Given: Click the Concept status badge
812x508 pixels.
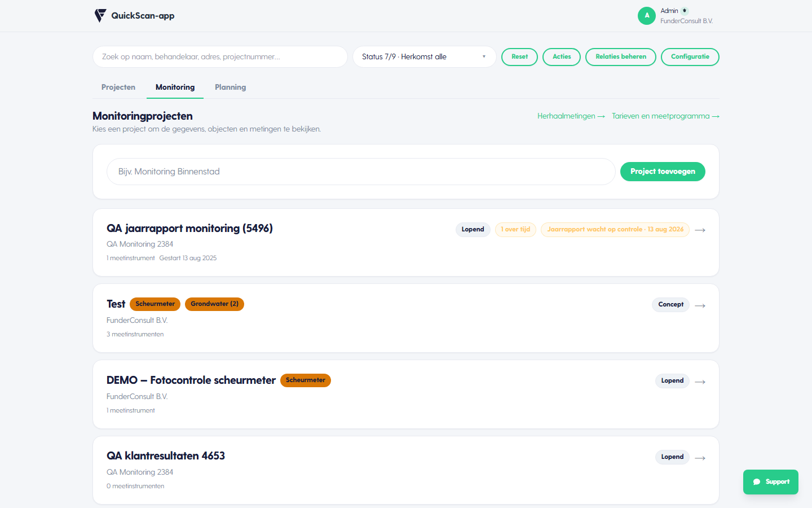Looking at the screenshot, I should 670,305.
